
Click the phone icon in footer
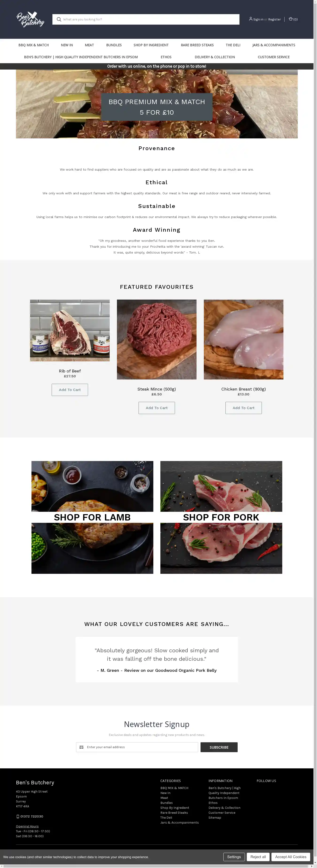point(18,817)
